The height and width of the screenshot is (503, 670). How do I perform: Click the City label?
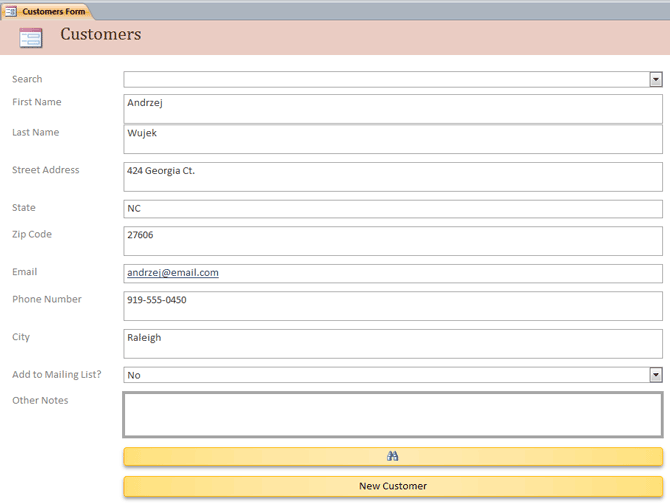pyautogui.click(x=21, y=337)
